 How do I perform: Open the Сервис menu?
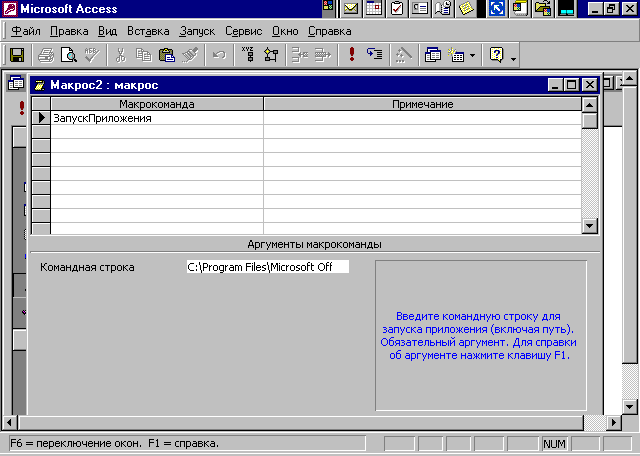click(244, 31)
